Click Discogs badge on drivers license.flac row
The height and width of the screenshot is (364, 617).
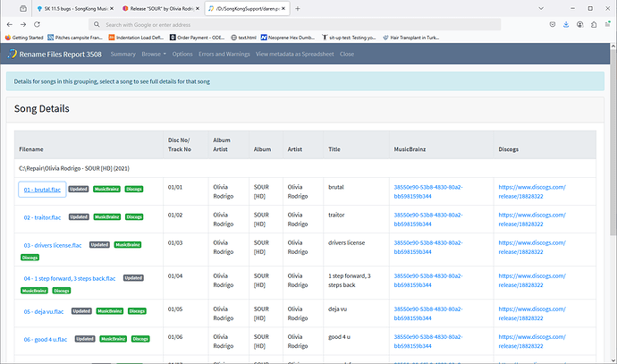coord(30,258)
